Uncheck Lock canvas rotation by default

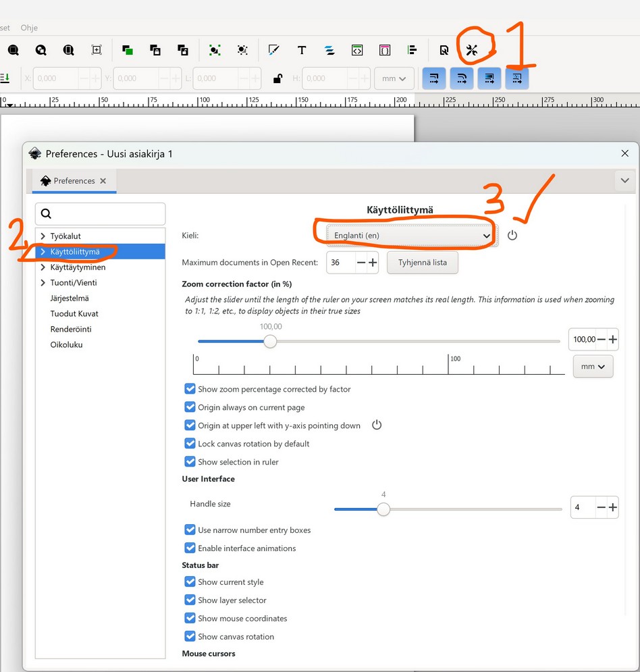(190, 443)
